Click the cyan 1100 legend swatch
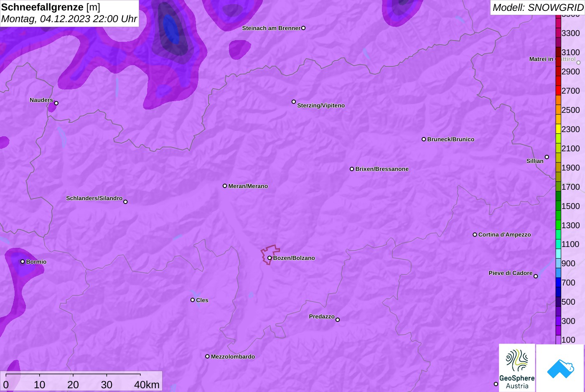 [x=558, y=244]
